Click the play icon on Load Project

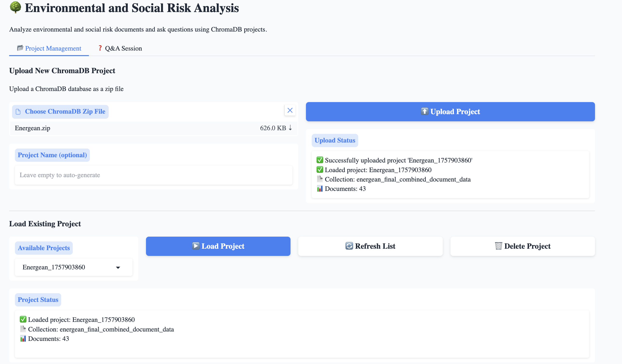pyautogui.click(x=195, y=246)
